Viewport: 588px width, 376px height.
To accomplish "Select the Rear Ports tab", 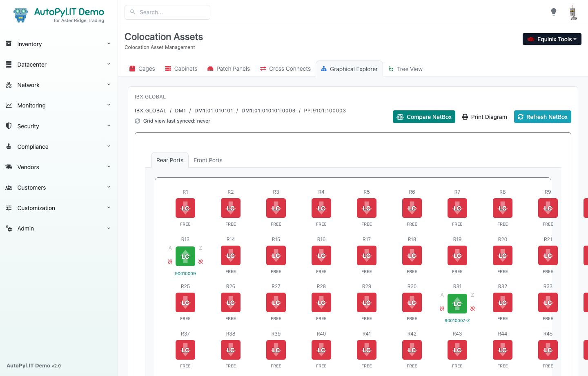I will pos(170,160).
